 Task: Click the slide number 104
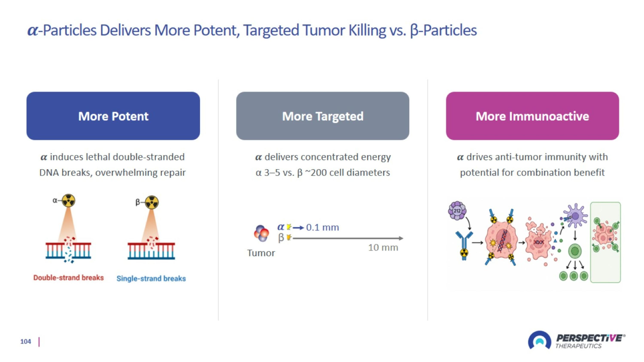point(26,342)
